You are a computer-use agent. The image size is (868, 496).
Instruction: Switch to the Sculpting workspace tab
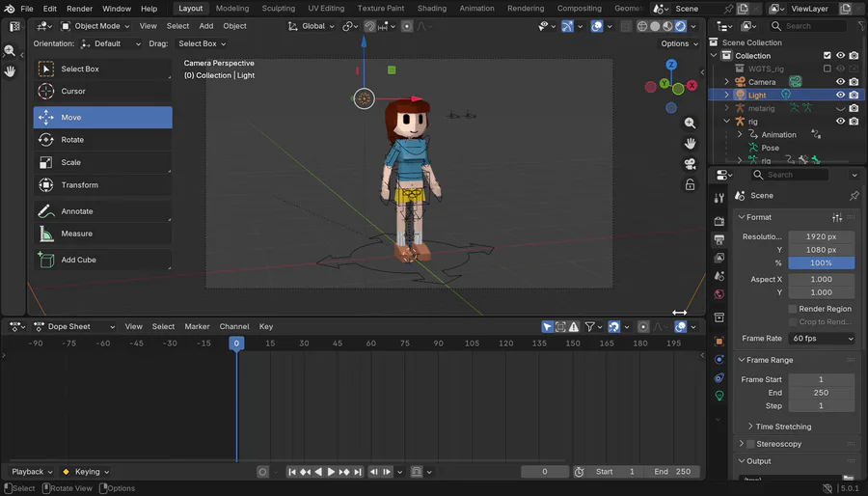[x=279, y=9]
